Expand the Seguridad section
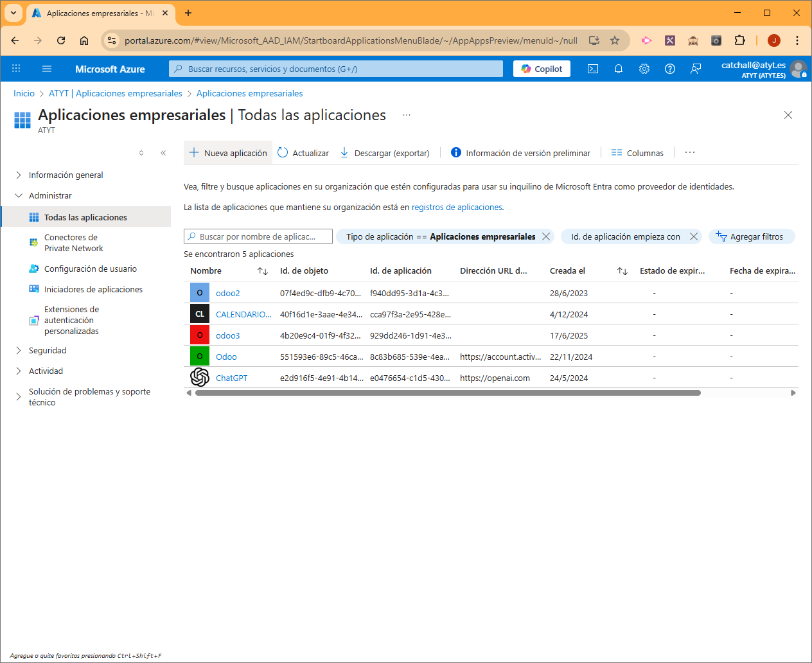 pyautogui.click(x=19, y=350)
